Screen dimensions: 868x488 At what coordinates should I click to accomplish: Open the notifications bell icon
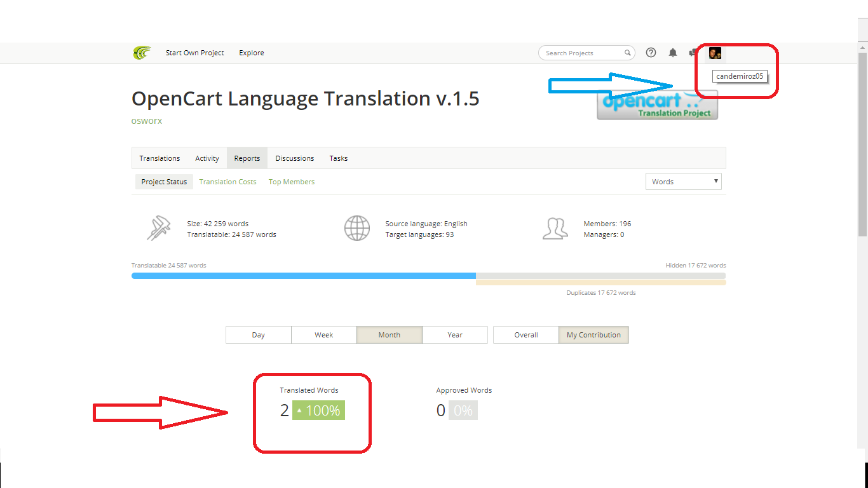tap(673, 53)
